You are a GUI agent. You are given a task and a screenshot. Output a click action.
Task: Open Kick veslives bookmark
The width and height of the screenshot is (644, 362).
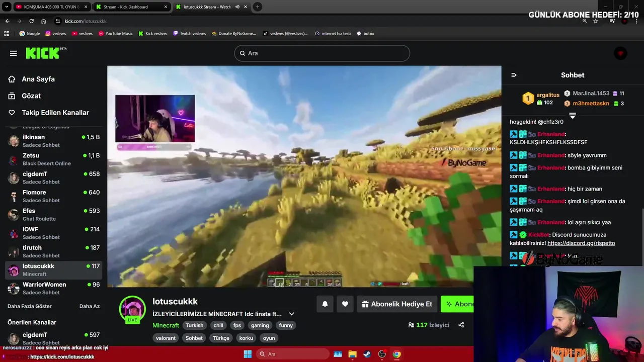tap(153, 33)
